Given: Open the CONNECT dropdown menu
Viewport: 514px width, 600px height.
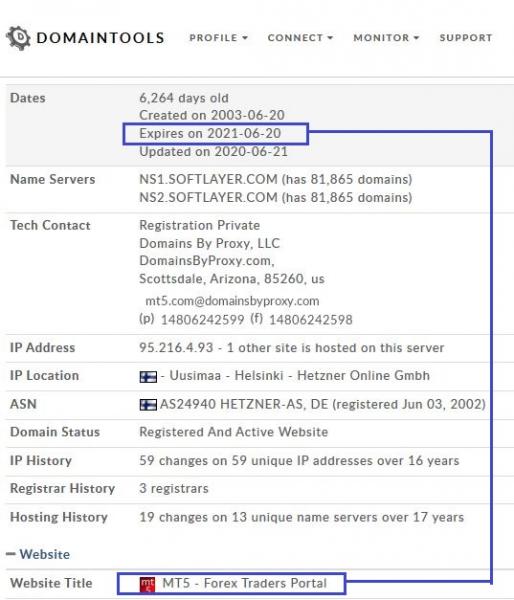Looking at the screenshot, I should (300, 38).
